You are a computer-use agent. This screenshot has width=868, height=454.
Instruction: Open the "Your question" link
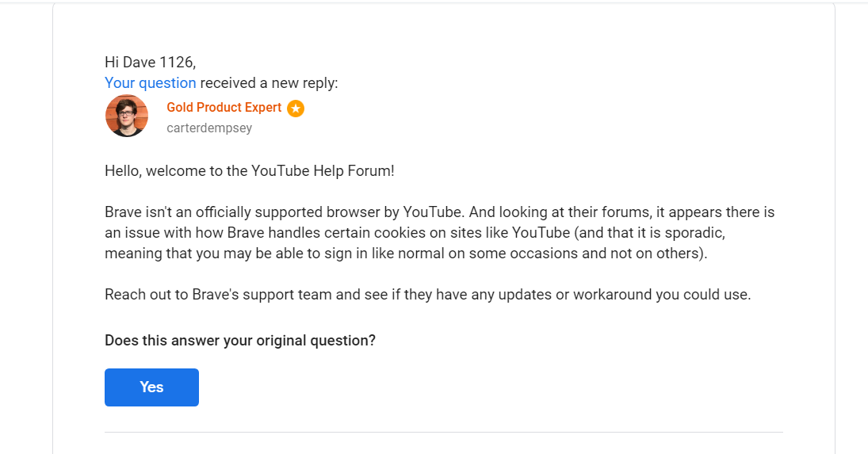[150, 83]
